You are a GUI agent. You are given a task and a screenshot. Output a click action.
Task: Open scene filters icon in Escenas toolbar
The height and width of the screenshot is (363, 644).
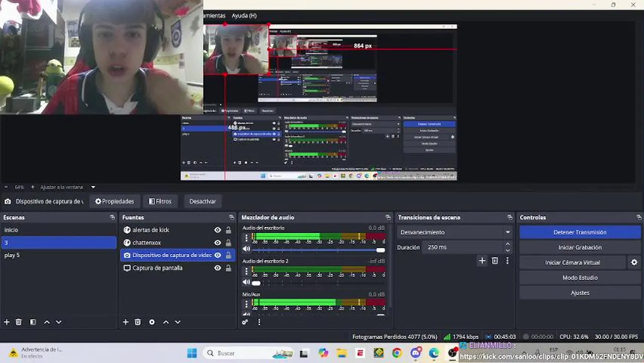[x=33, y=322]
